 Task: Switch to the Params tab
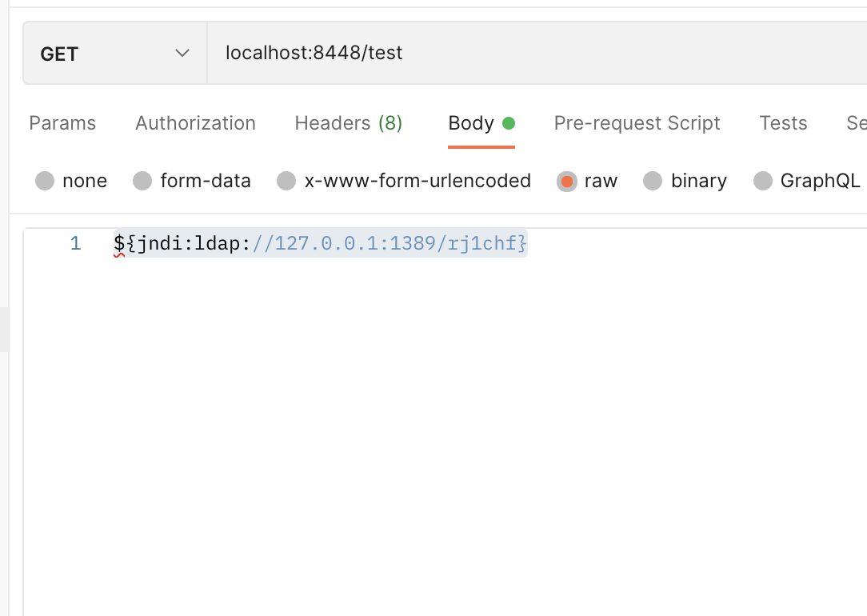62,123
